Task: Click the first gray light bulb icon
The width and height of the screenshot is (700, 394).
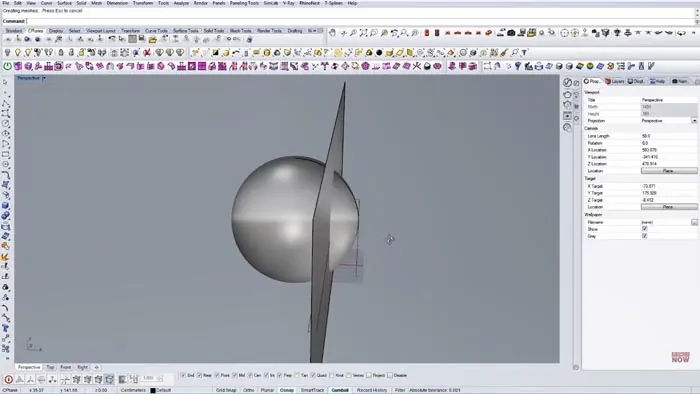Action: point(7,53)
